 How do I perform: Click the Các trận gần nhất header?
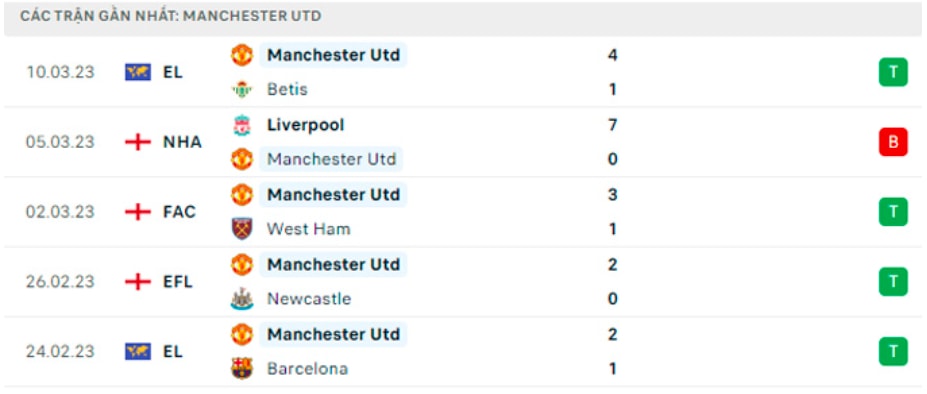click(x=171, y=16)
